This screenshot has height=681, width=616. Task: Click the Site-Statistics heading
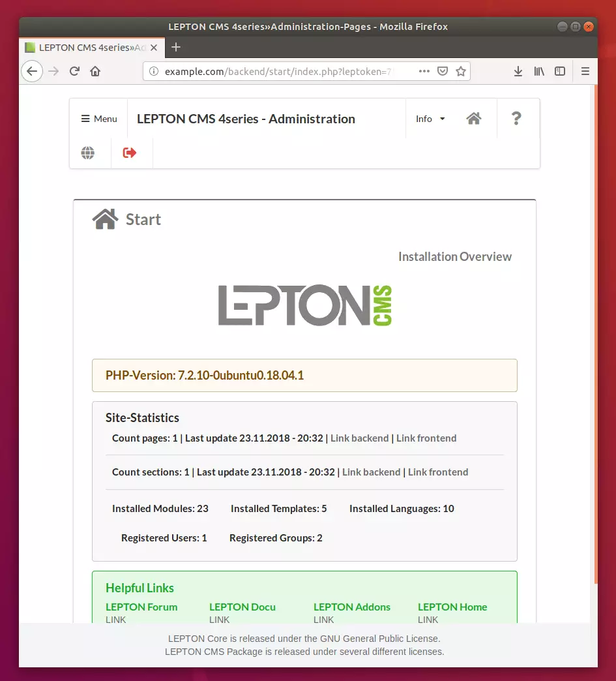pyautogui.click(x=142, y=418)
